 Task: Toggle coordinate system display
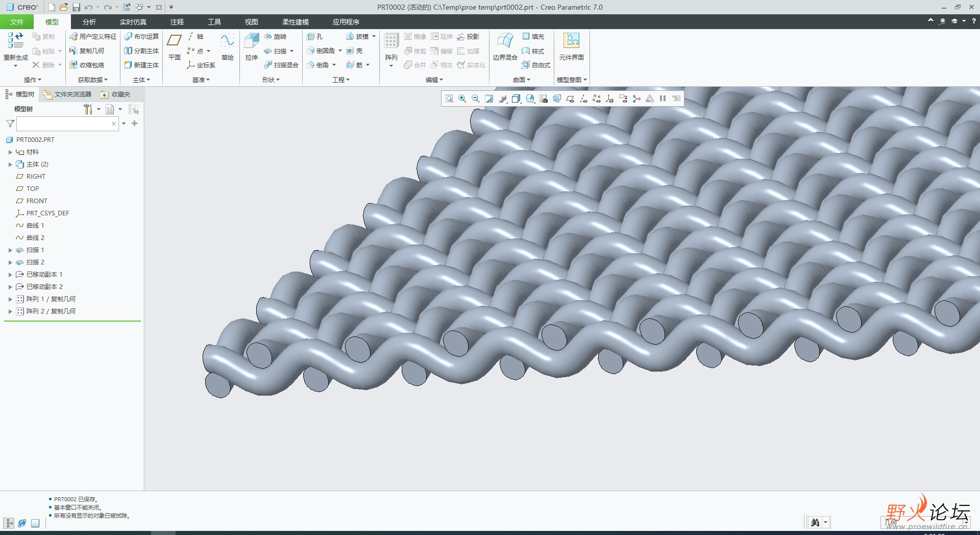click(x=609, y=99)
